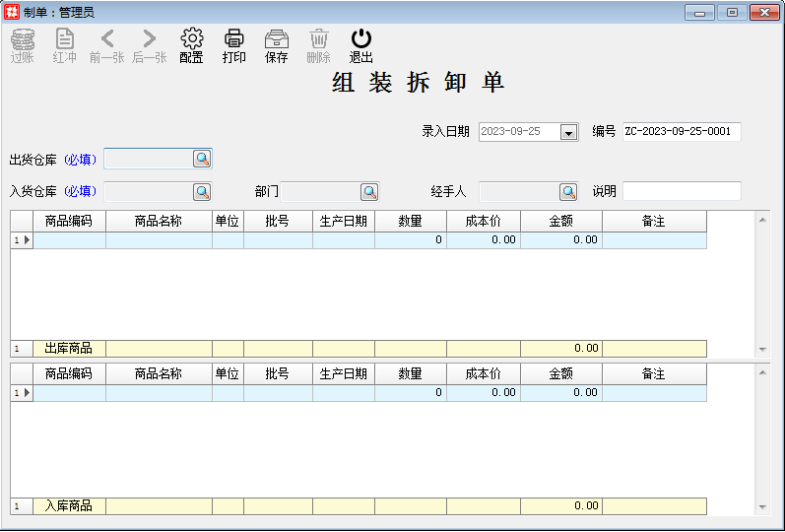785x532 pixels.
Task: Click 商品名称 column header in upper table
Action: pos(159,222)
